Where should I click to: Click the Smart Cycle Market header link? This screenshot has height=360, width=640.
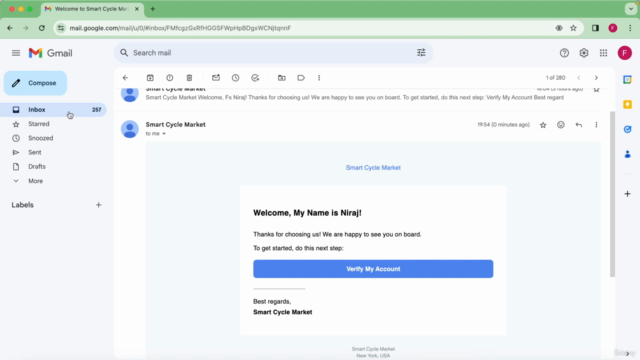(x=373, y=167)
